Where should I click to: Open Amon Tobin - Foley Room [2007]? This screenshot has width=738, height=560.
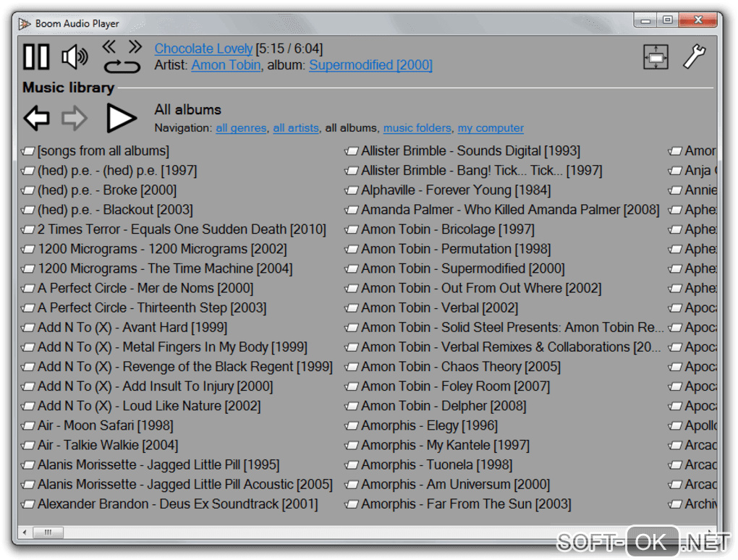[447, 386]
